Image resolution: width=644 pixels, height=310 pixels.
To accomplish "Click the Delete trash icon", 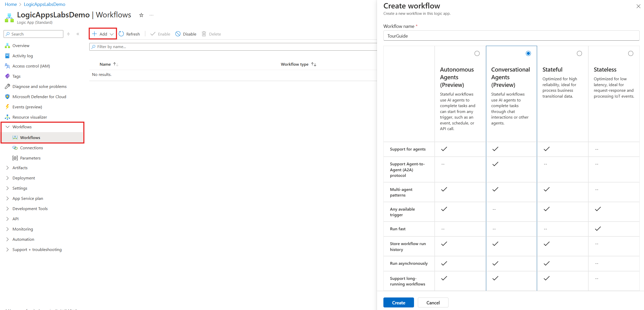I will (x=203, y=34).
